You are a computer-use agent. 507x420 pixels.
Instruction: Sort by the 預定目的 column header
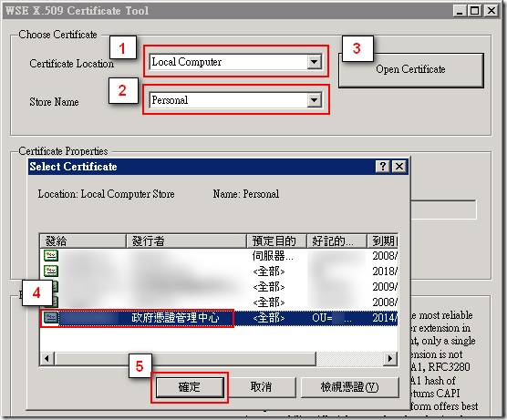point(277,241)
